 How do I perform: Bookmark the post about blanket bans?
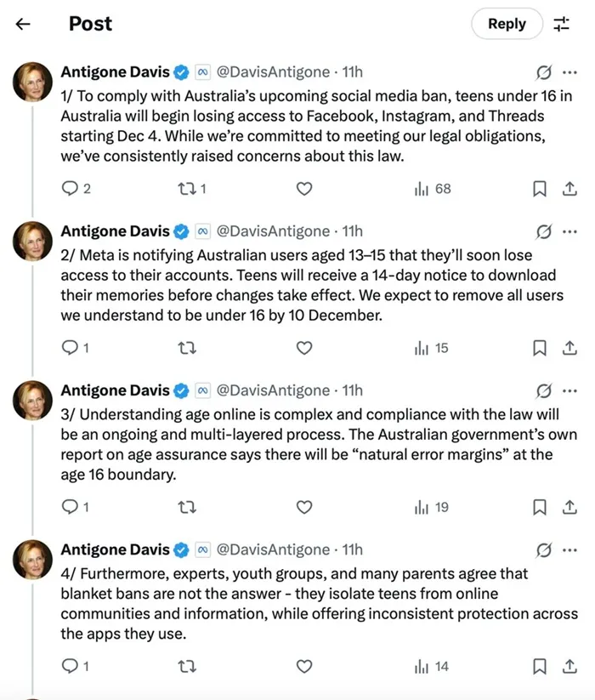coord(539,667)
